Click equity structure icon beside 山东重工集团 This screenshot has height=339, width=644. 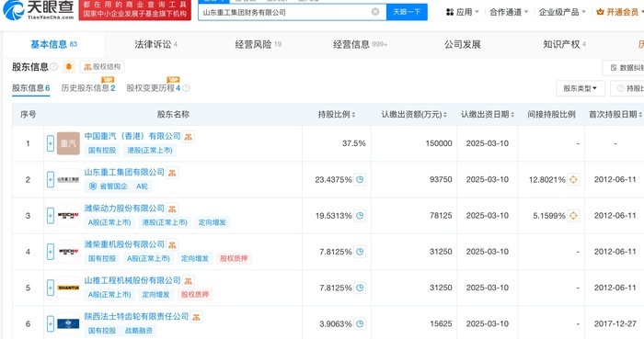(172, 173)
